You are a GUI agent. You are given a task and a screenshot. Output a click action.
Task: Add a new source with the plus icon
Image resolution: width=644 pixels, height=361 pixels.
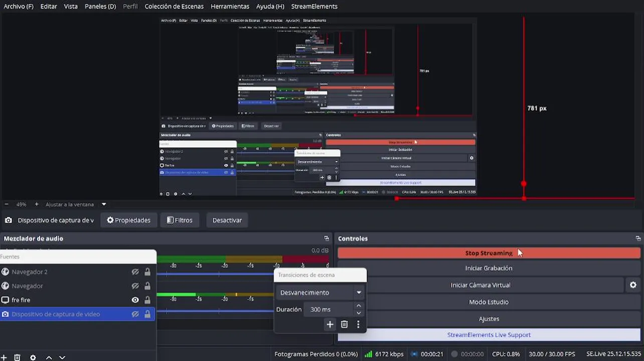(x=3, y=357)
